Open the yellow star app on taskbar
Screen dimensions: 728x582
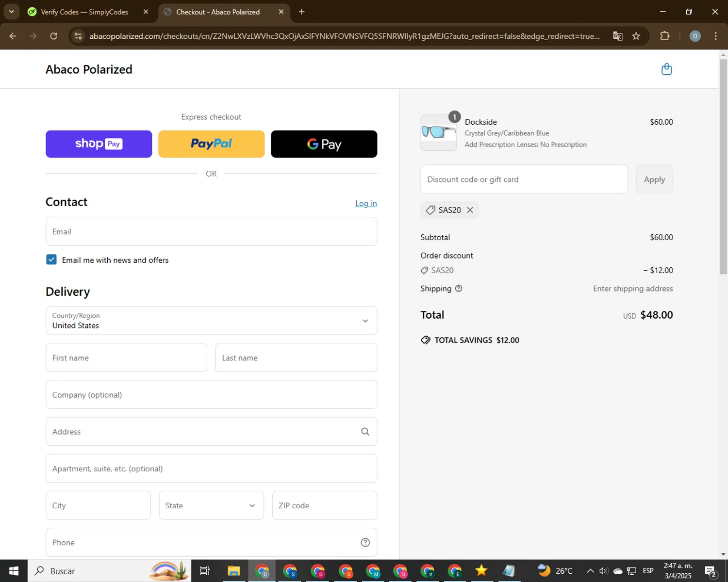tap(481, 571)
